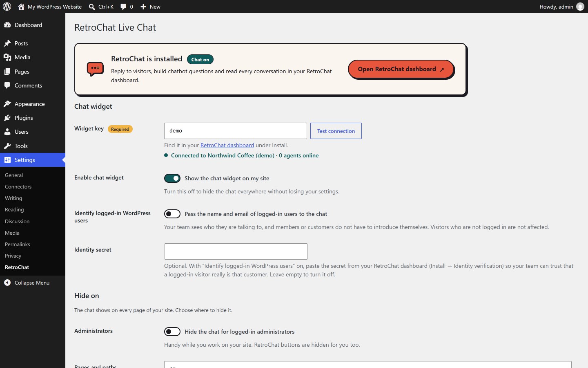This screenshot has width=588, height=368.
Task: Open the home icon for My WordPress Website
Action: (x=21, y=7)
